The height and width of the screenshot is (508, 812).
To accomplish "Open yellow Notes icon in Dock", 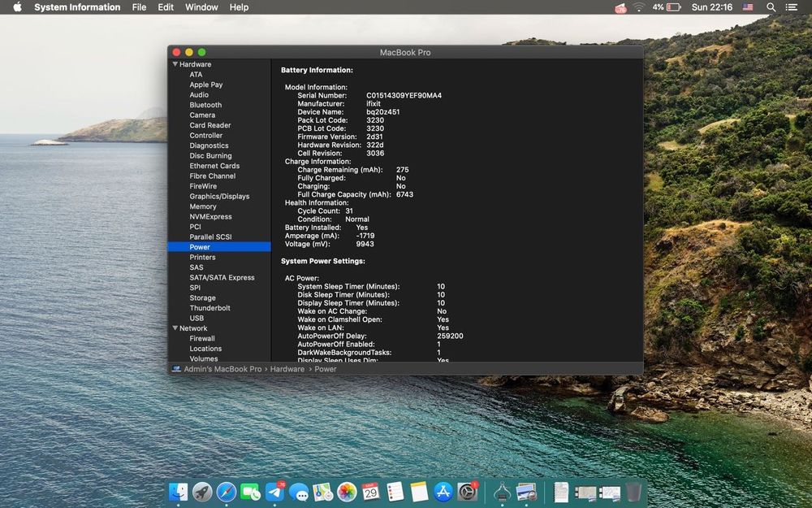I will 419,492.
